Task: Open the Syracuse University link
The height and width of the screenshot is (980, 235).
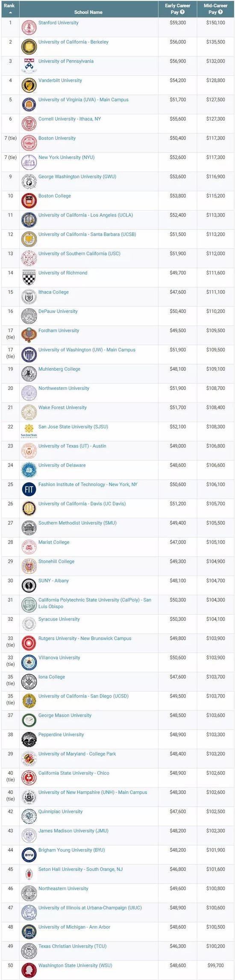Action: pyautogui.click(x=59, y=619)
